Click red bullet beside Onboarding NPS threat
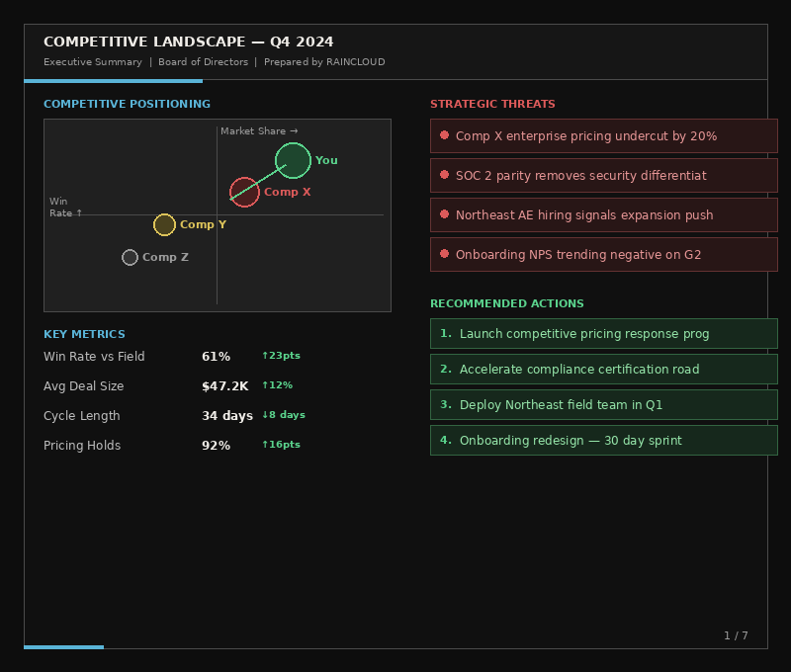This screenshot has width=791, height=672. coord(445,254)
